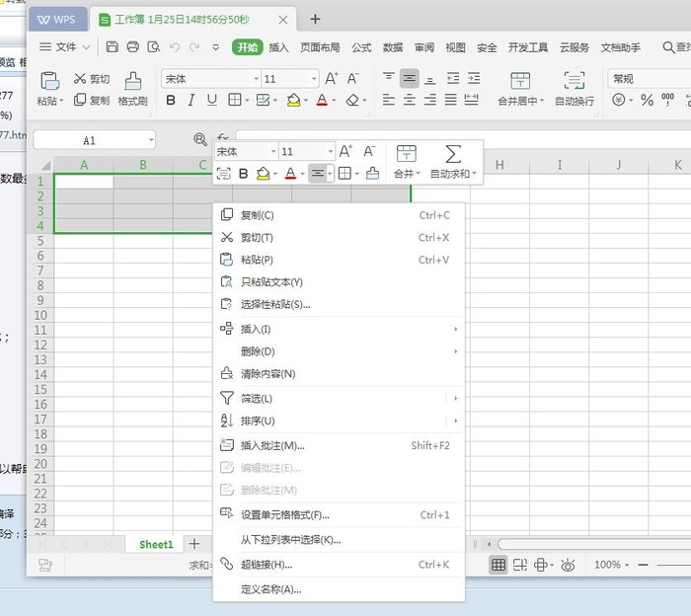The width and height of the screenshot is (691, 616).
Task: Click the save icon in quick access toolbar
Action: [113, 46]
